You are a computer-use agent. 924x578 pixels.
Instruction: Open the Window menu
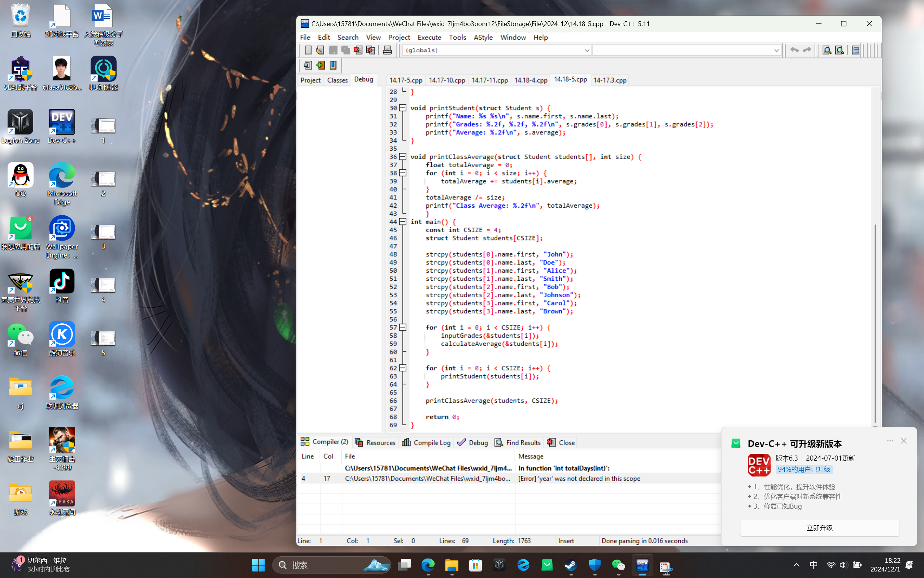coord(513,37)
